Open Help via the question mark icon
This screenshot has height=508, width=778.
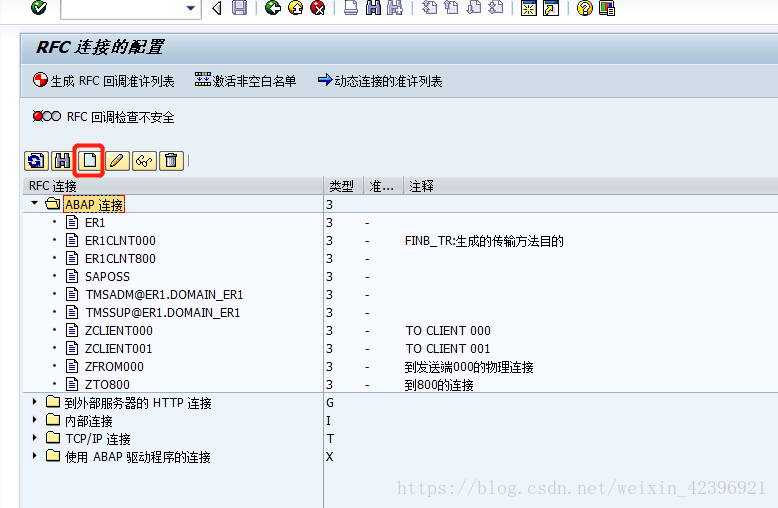coord(585,8)
